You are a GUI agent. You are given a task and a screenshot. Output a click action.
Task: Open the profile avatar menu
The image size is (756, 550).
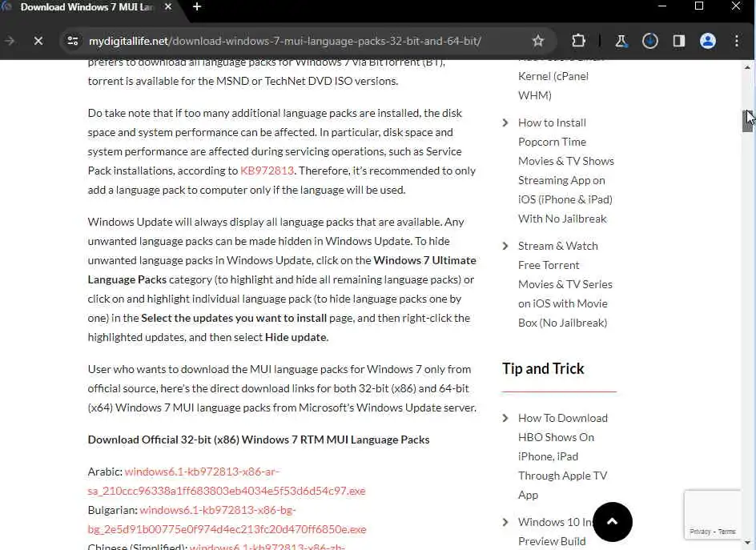707,41
